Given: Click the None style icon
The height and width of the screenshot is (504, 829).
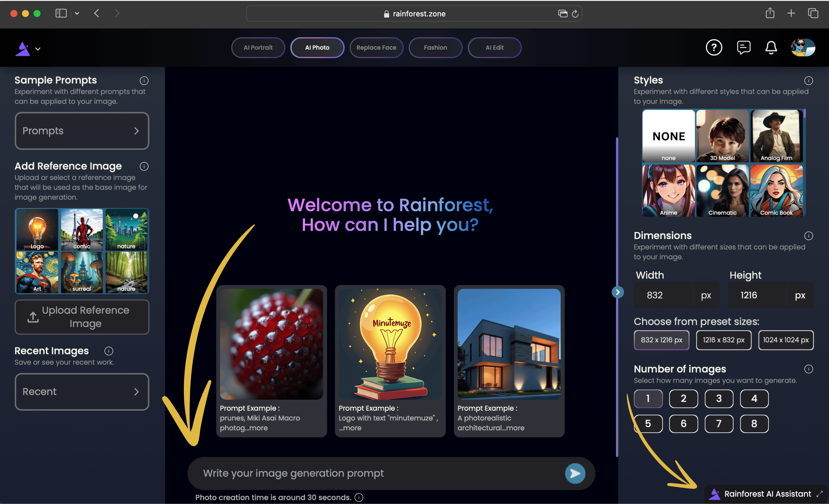Looking at the screenshot, I should [669, 135].
